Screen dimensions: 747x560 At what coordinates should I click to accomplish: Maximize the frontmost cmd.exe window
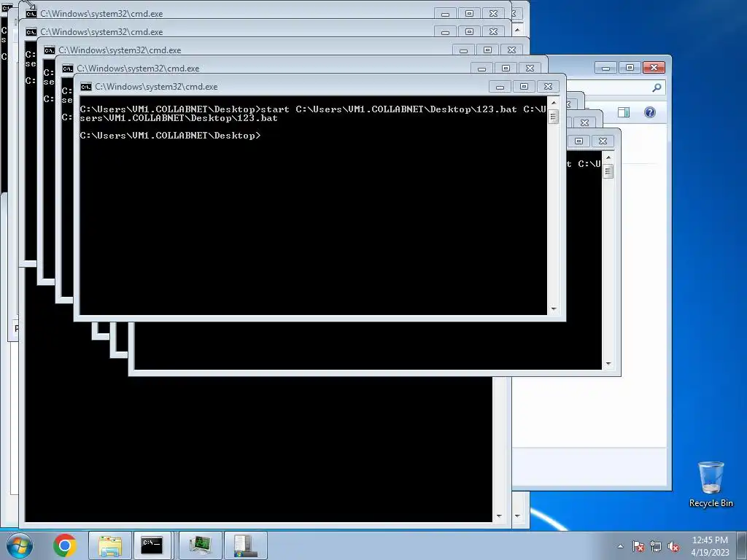(524, 87)
